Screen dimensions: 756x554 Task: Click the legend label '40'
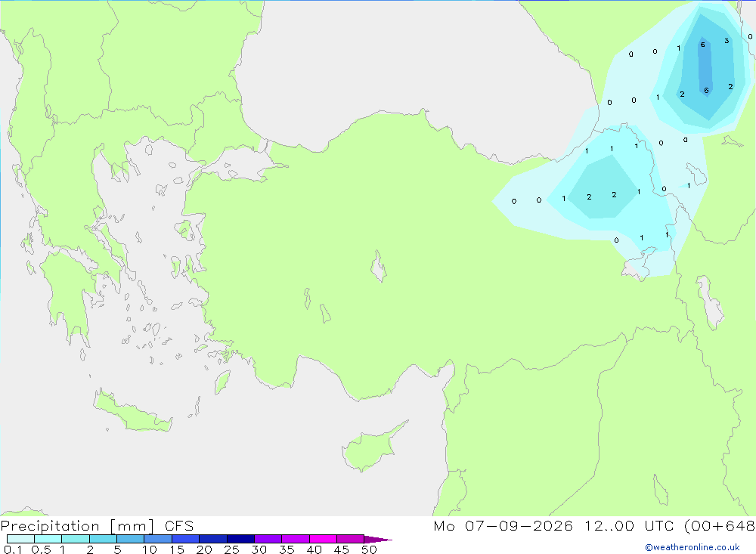coord(314,549)
